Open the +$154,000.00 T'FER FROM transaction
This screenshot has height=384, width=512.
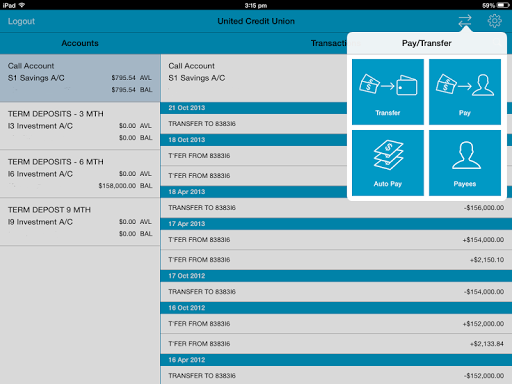click(x=336, y=240)
